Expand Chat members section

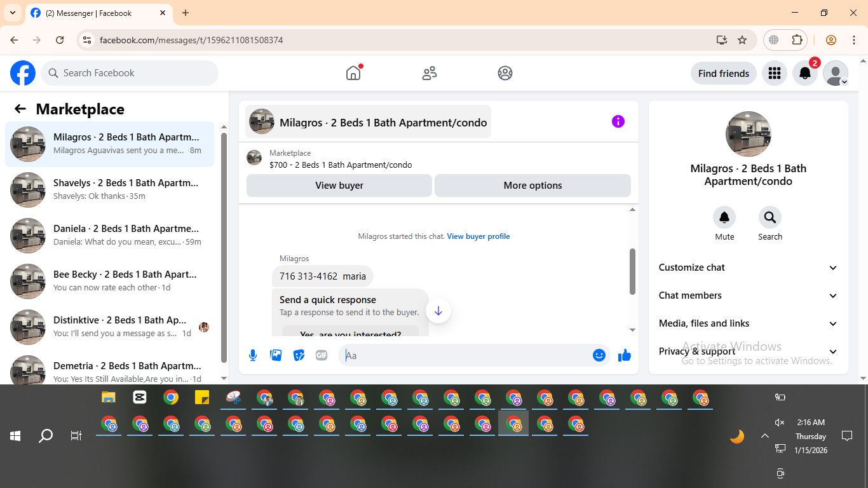click(748, 295)
